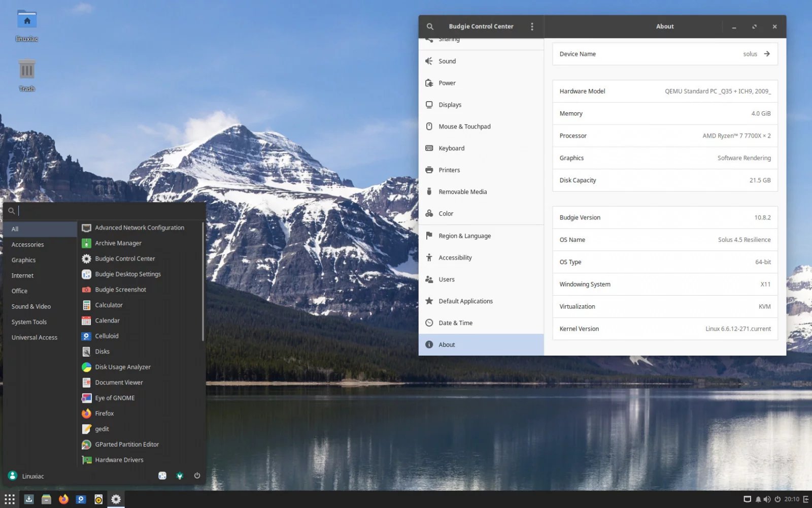812x508 pixels.
Task: Click the power button in menu
Action: click(197, 475)
